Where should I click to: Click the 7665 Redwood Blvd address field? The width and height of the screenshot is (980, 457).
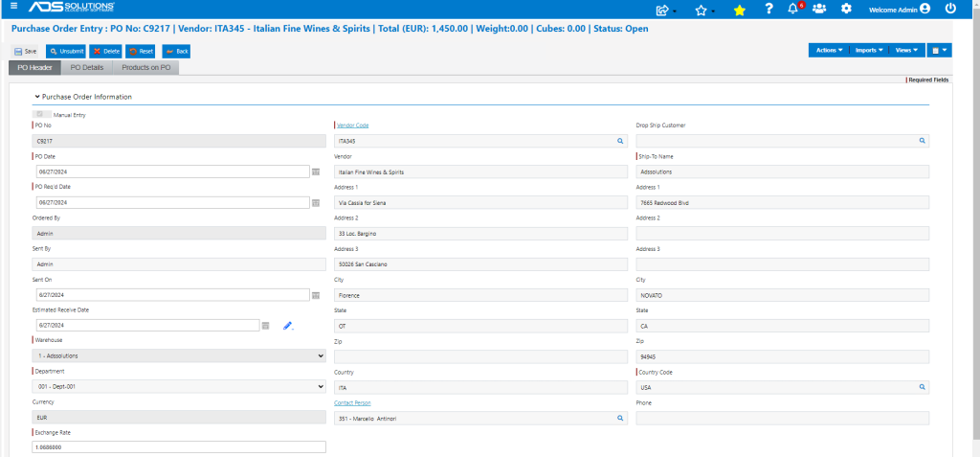pos(783,202)
